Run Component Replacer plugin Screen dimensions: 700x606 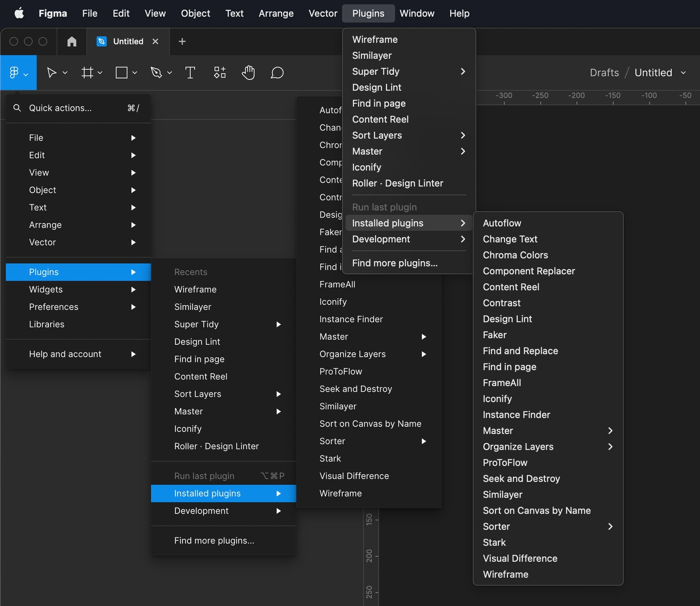pyautogui.click(x=548, y=271)
